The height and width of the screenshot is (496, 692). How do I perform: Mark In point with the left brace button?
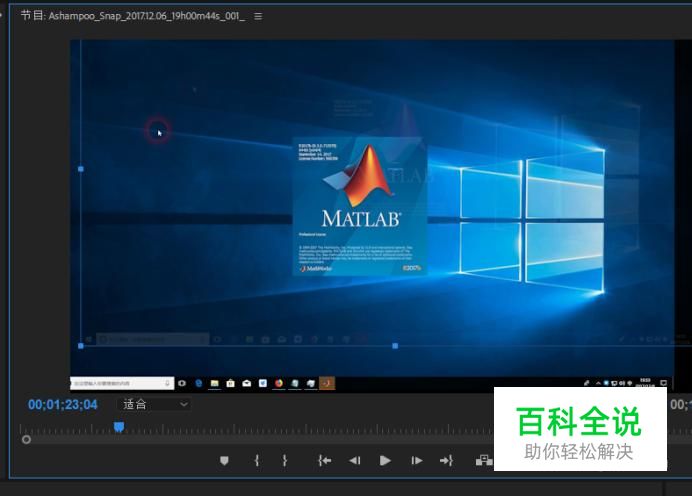(x=257, y=461)
